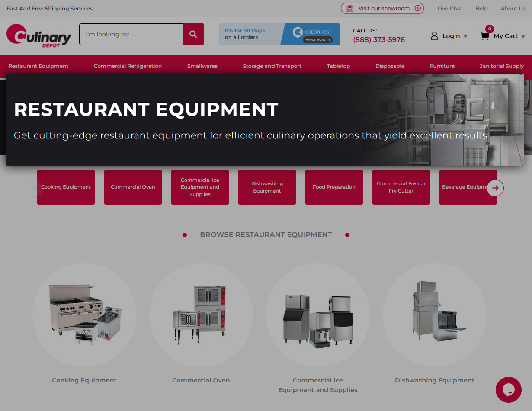Select Storage and Transport in the navigation
The image size is (532, 411).
[272, 66]
